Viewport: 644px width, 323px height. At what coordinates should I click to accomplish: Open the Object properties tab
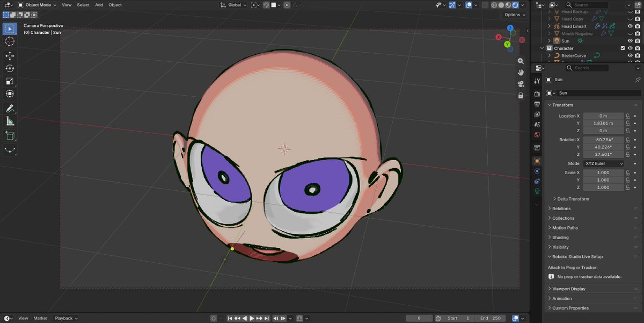(x=537, y=161)
